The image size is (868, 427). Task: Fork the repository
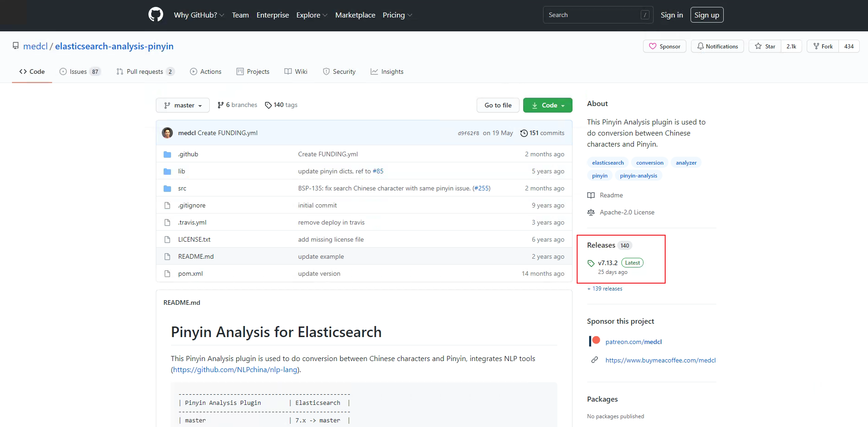coord(823,46)
